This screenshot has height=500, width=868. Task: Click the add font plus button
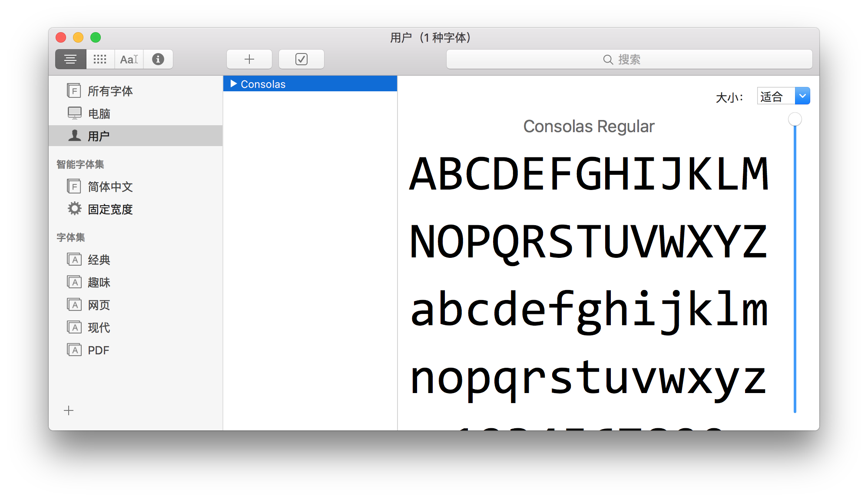(x=249, y=59)
